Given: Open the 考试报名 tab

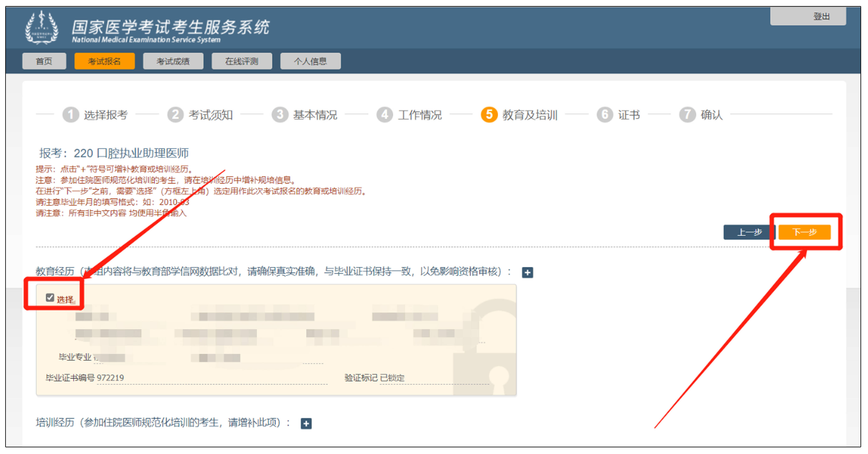Looking at the screenshot, I should 104,61.
